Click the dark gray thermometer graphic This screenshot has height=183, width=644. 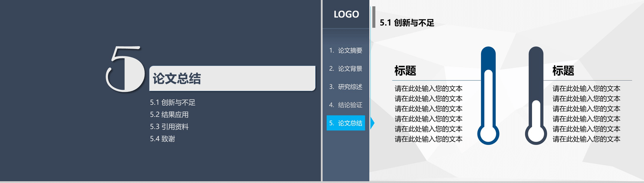(536, 96)
